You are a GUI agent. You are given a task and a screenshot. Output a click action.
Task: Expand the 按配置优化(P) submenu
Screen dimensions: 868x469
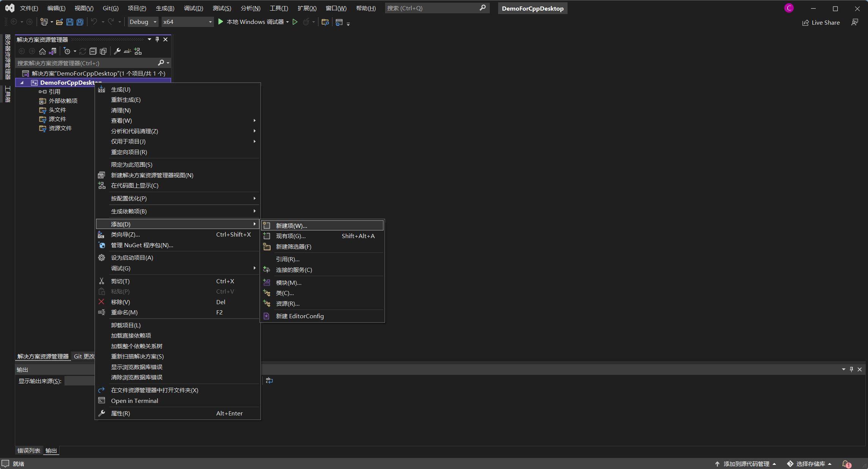tap(178, 199)
